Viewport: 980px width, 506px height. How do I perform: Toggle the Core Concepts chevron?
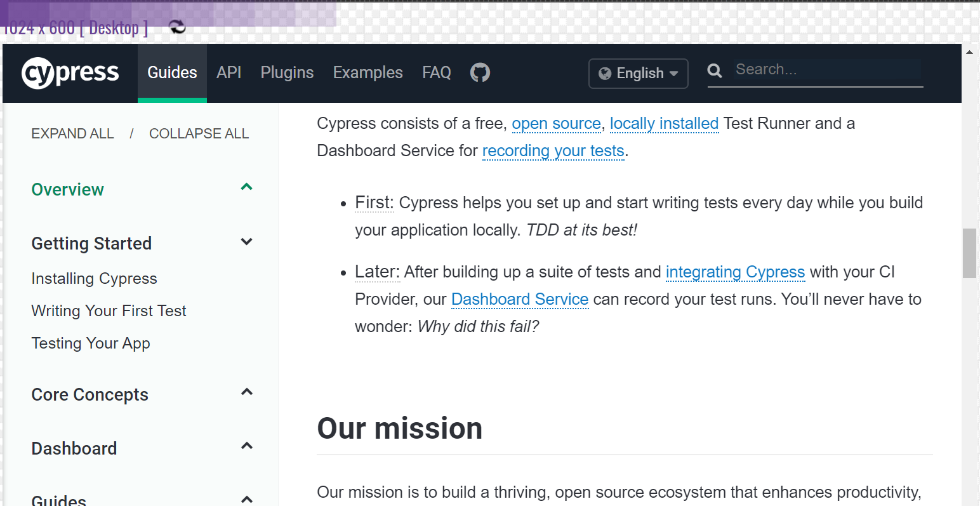coord(247,392)
